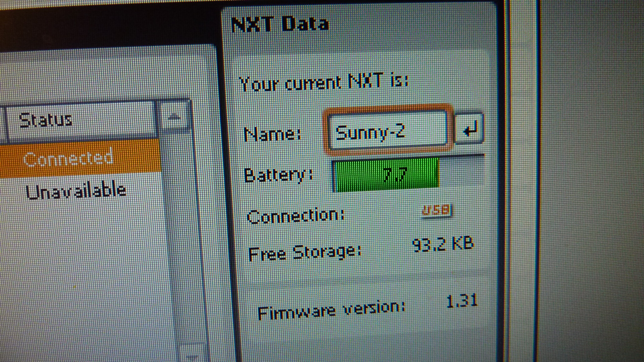Click the 1.31 firmware version number
644x362 pixels.
click(462, 301)
